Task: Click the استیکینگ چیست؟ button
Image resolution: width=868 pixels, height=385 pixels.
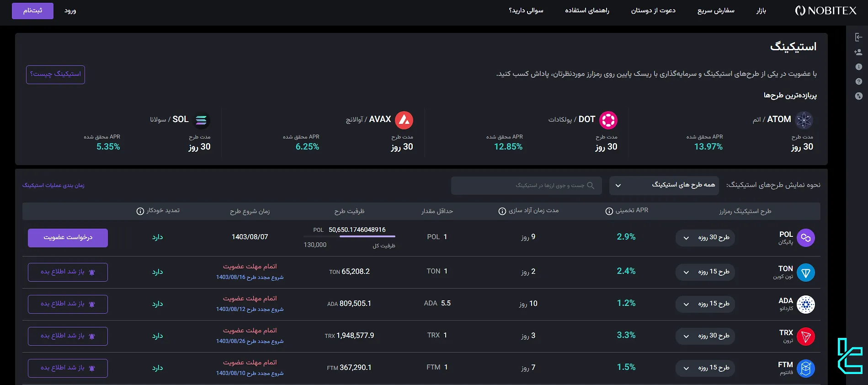Action: (x=55, y=75)
